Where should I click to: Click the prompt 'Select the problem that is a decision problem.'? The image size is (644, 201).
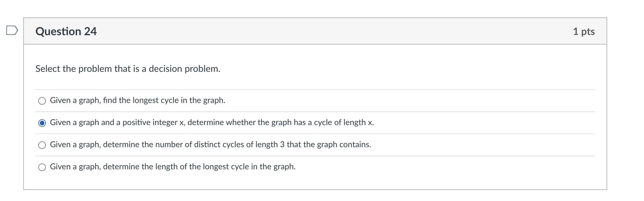click(128, 69)
